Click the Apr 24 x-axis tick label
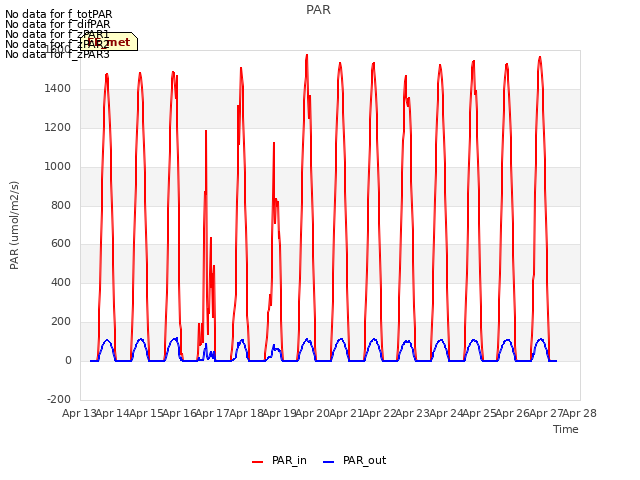The height and width of the screenshot is (480, 640). coord(446,413)
